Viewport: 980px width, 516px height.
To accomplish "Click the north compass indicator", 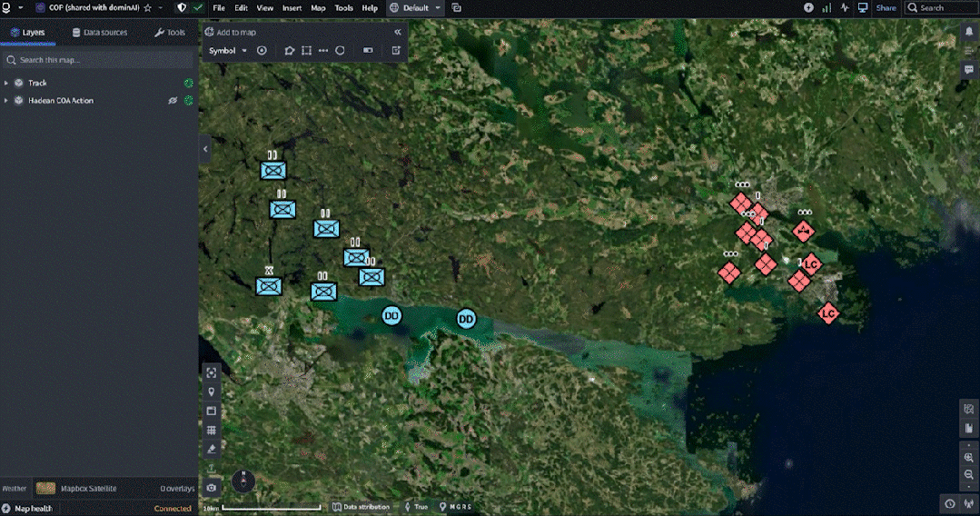I will (x=243, y=481).
